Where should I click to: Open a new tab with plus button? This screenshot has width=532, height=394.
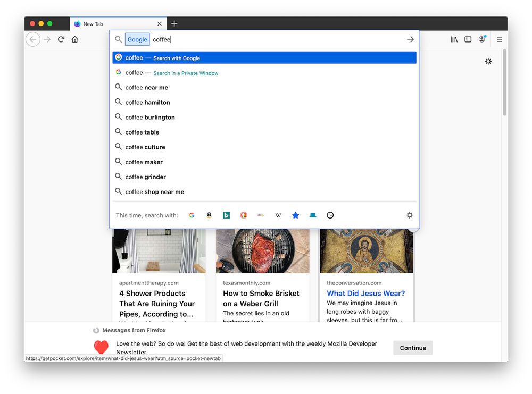pyautogui.click(x=174, y=23)
